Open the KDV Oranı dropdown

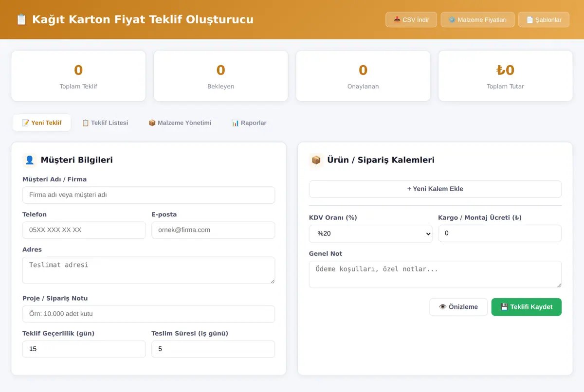click(x=371, y=233)
